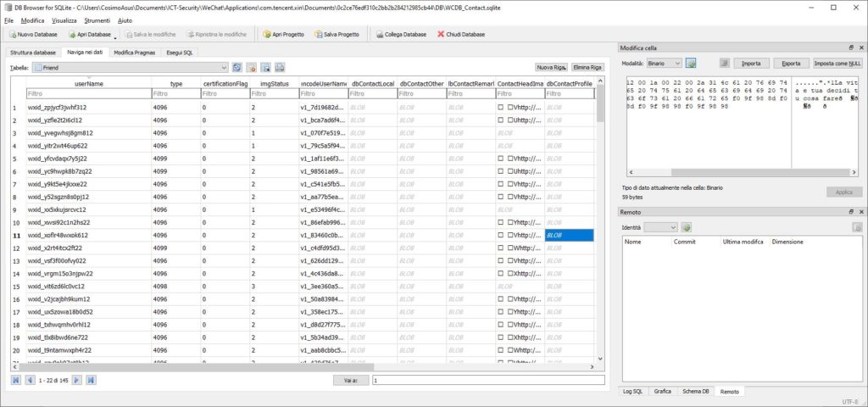
Task: Click Chiudi Database in the toolbar
Action: [x=461, y=34]
